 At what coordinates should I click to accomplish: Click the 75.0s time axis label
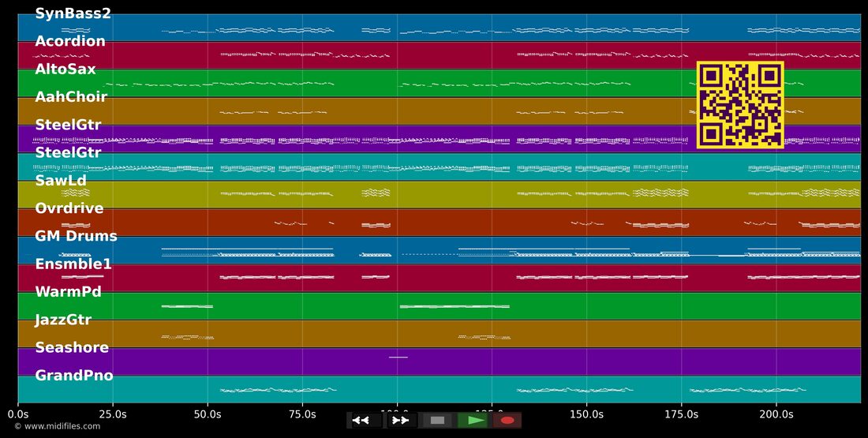(302, 414)
